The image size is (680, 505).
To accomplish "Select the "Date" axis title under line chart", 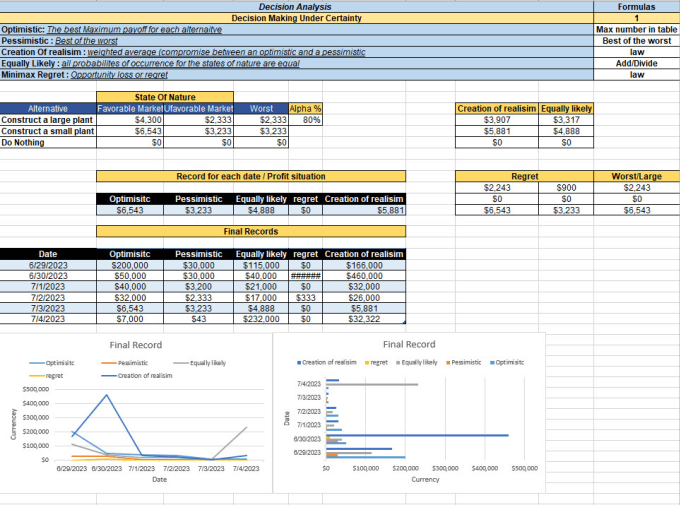I will click(159, 479).
